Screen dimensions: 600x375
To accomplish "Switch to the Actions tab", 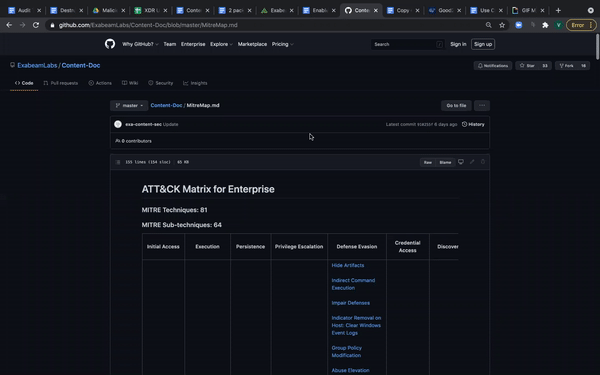I will pyautogui.click(x=100, y=83).
